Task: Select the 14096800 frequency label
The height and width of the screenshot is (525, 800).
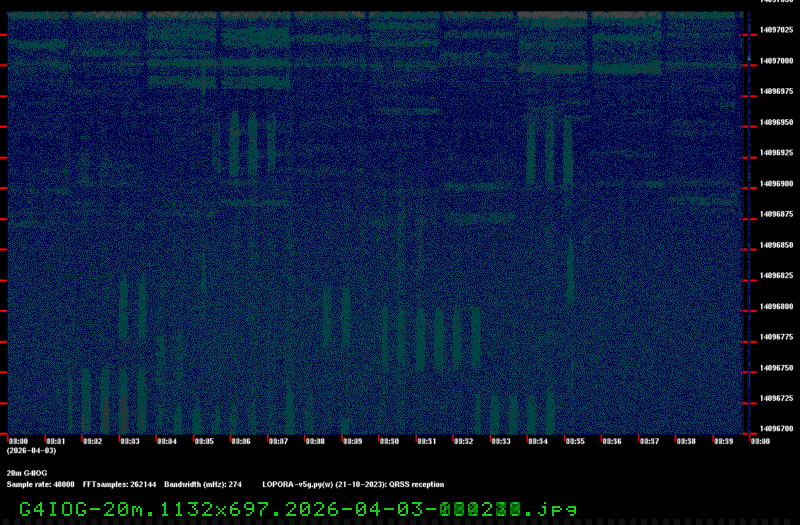Action: tap(776, 306)
